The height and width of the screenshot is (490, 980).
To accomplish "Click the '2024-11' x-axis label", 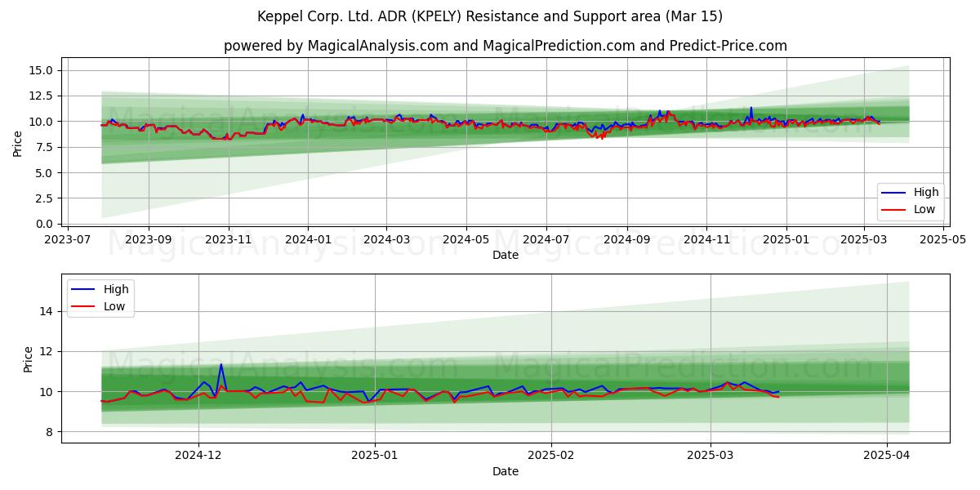I will (x=706, y=240).
